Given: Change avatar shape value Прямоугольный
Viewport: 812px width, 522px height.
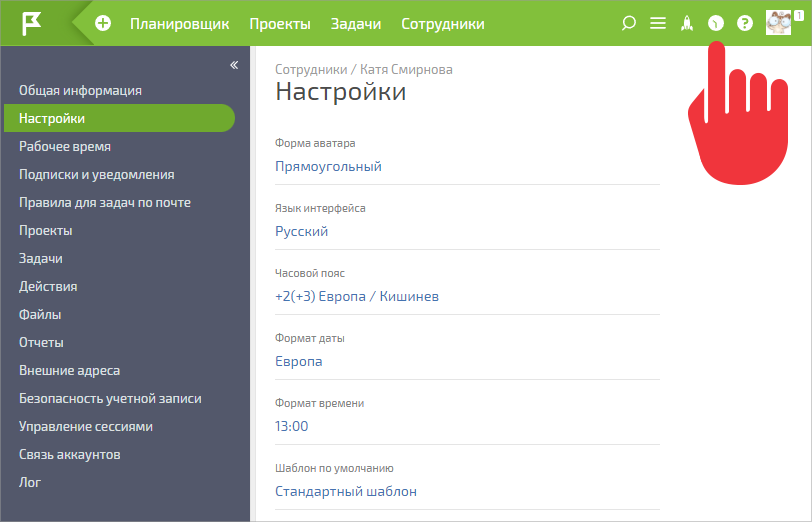Looking at the screenshot, I should tap(328, 166).
